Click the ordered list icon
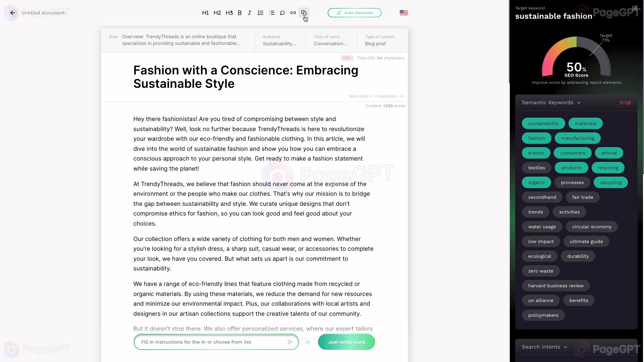644x362 pixels. coord(261,12)
